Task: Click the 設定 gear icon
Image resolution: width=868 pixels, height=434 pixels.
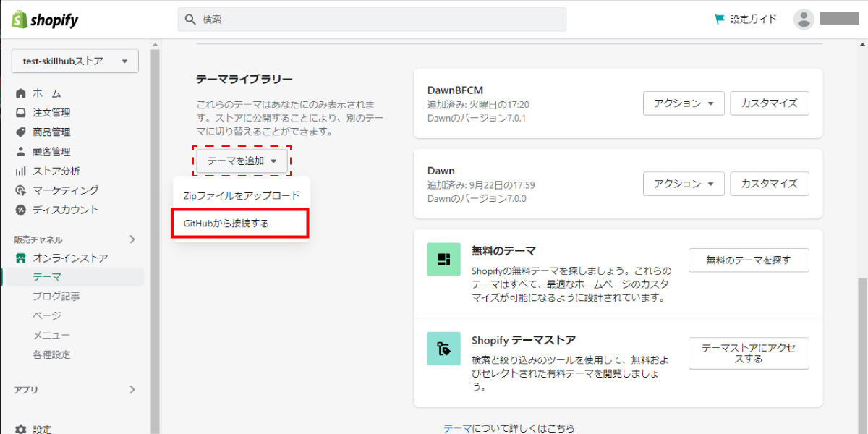Action: click(20, 429)
